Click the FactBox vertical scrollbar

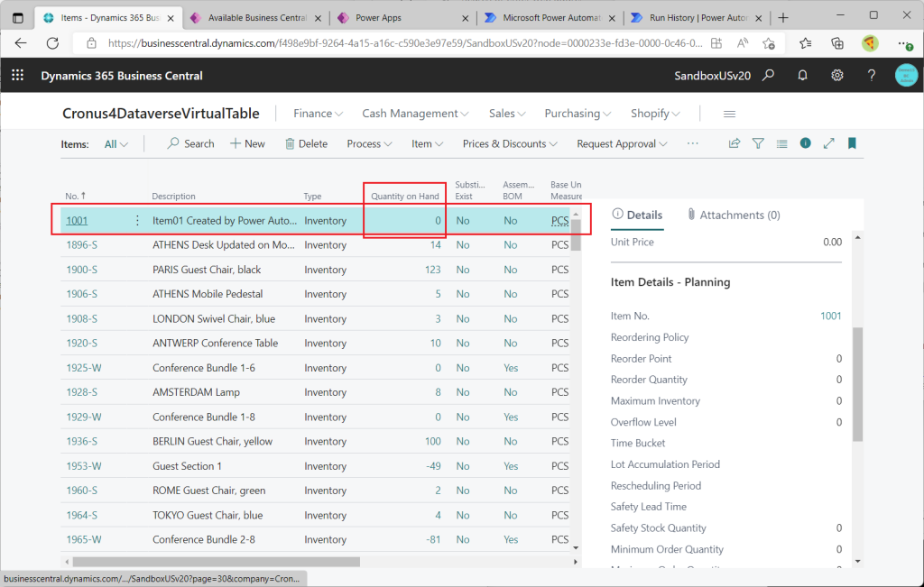tap(857, 384)
